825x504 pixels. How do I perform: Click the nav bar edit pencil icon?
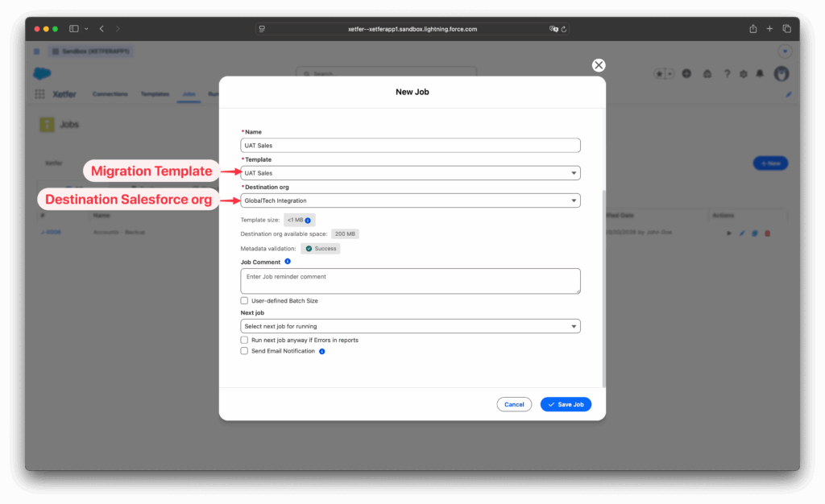788,94
